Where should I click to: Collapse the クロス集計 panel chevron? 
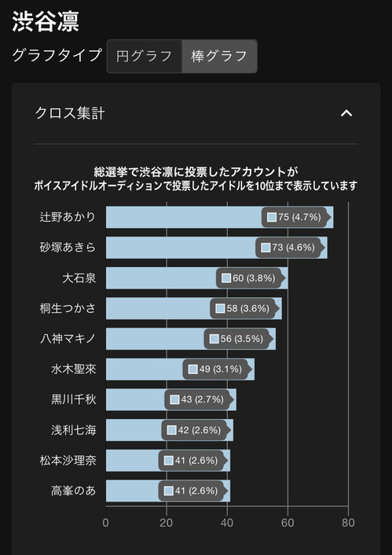click(346, 113)
